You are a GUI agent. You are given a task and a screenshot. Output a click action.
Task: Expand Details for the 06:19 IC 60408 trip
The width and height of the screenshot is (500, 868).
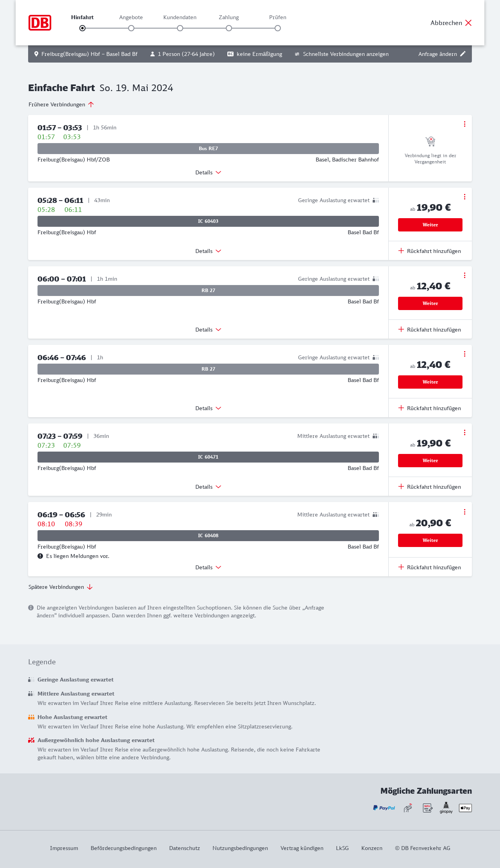tap(208, 567)
